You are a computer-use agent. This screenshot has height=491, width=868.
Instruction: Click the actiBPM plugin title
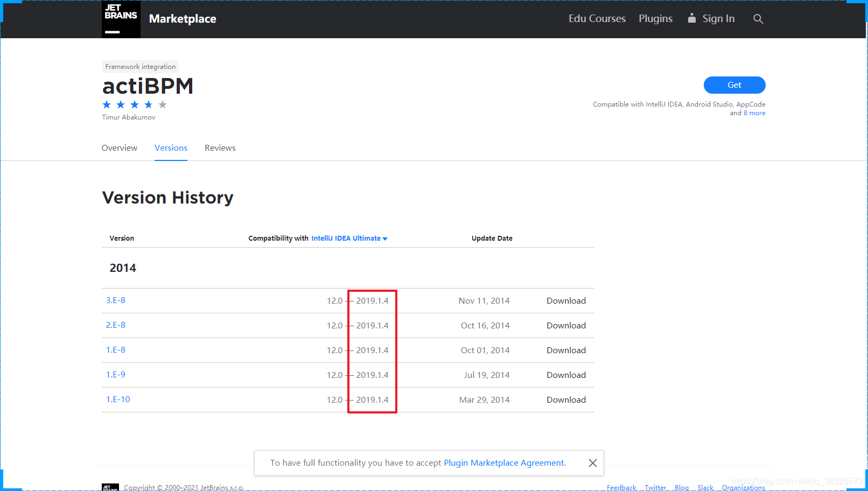[148, 86]
